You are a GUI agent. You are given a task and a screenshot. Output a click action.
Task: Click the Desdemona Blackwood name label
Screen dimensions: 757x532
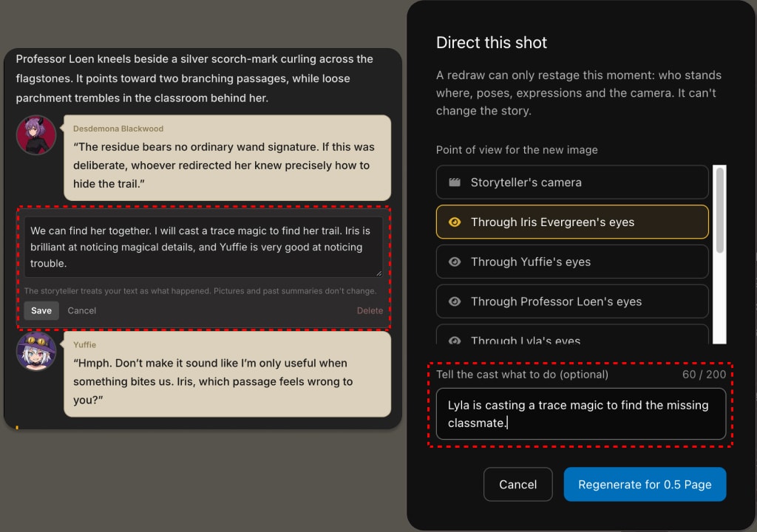tap(118, 129)
